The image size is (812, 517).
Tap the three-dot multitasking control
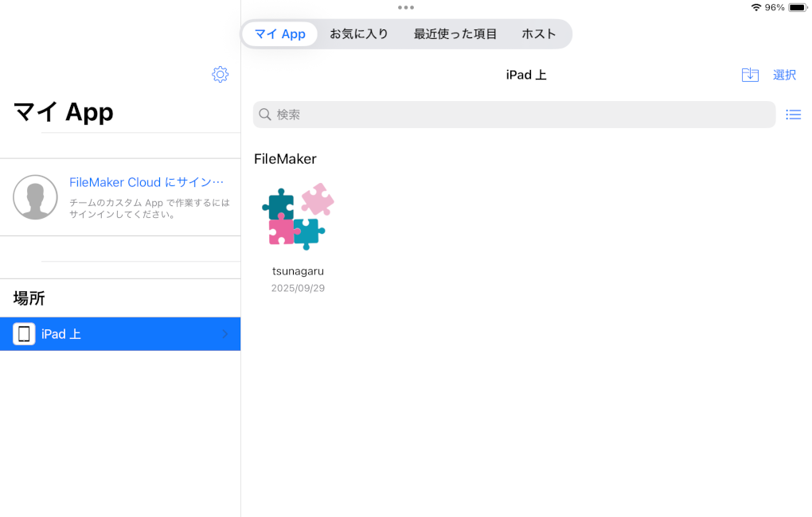coord(406,7)
